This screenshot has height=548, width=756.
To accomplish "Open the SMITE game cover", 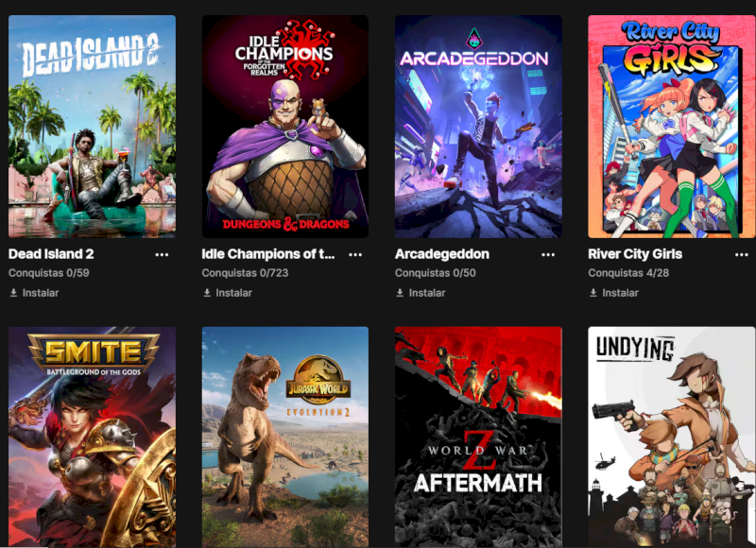I will [x=92, y=437].
